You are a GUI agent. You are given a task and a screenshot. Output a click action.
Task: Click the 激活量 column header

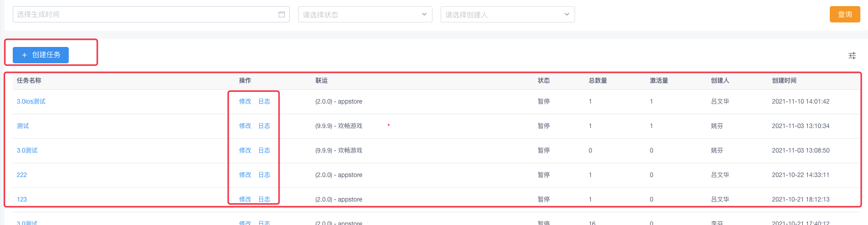(659, 81)
